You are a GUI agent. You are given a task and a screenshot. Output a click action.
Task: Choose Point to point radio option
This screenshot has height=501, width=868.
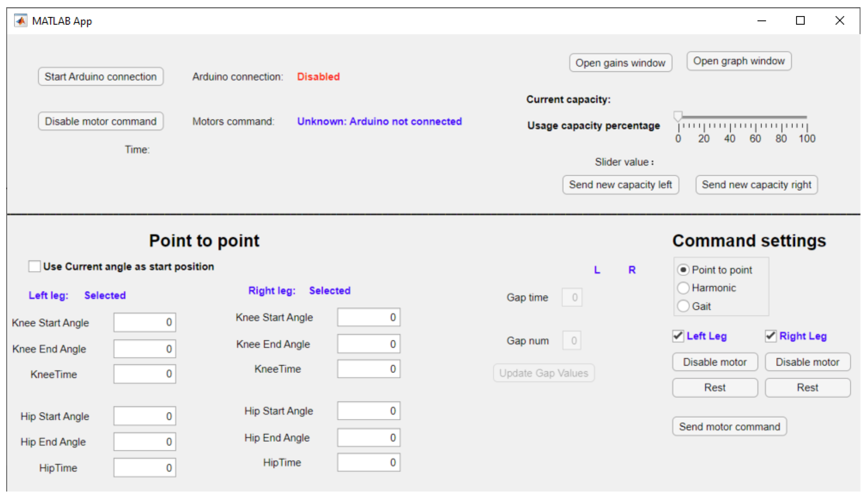[x=683, y=269]
